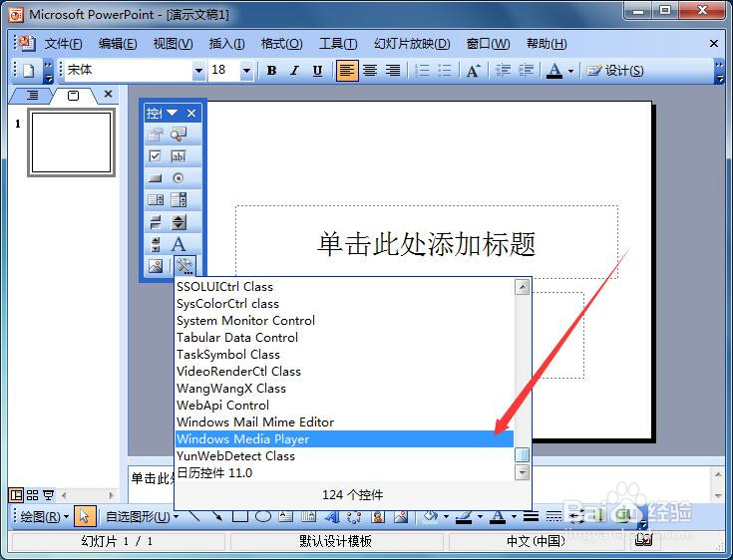Click the Line Style icon
The image size is (733, 560).
click(531, 516)
